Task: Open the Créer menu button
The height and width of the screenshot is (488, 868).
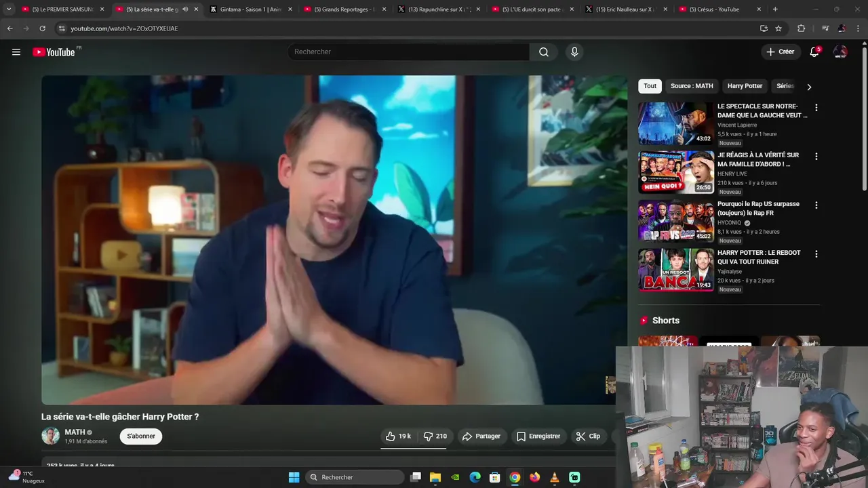Action: tap(780, 52)
